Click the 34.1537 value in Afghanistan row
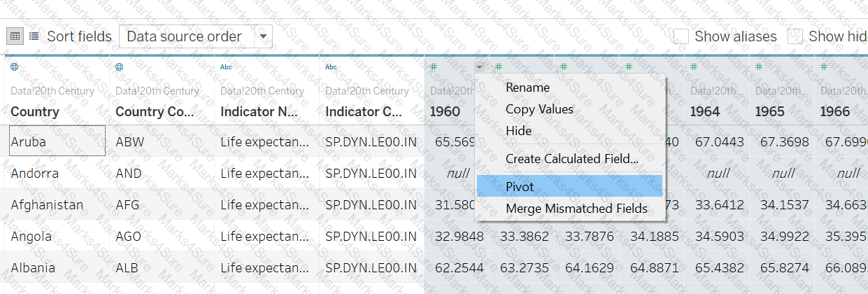This screenshot has height=294, width=868. [785, 204]
